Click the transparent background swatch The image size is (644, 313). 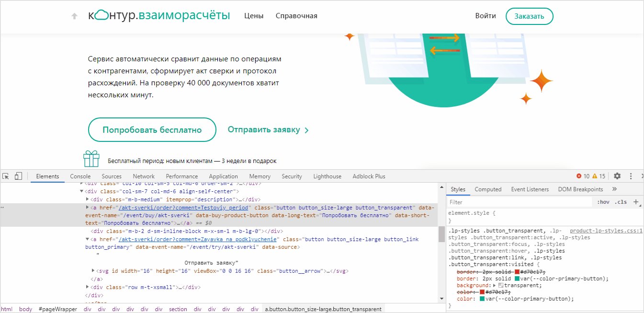coord(501,285)
